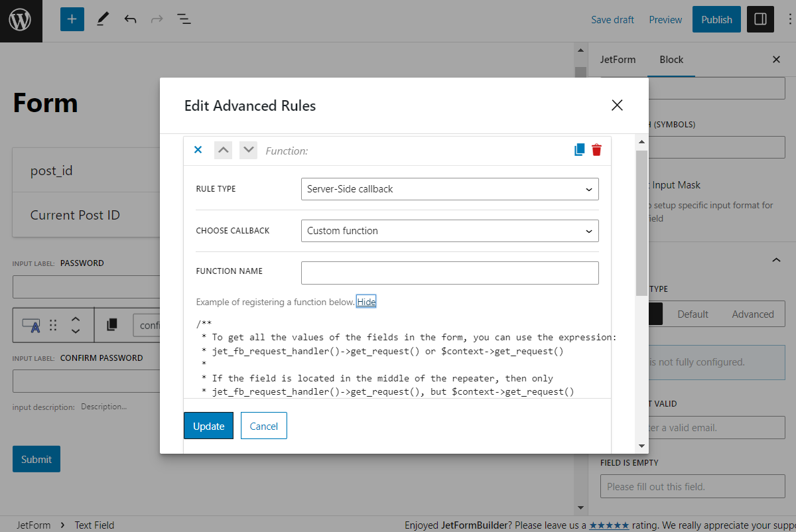Open the block inserter
Screen dimensions: 796x532
72,19
